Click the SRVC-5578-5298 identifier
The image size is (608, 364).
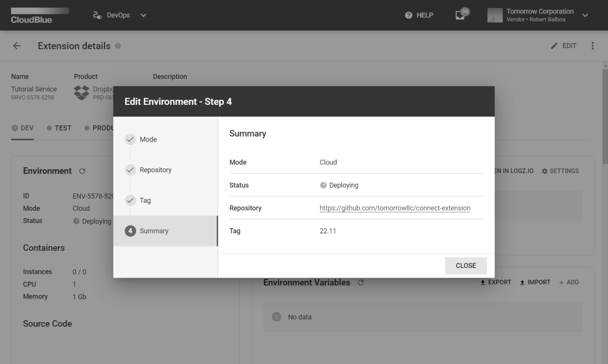[x=32, y=98]
